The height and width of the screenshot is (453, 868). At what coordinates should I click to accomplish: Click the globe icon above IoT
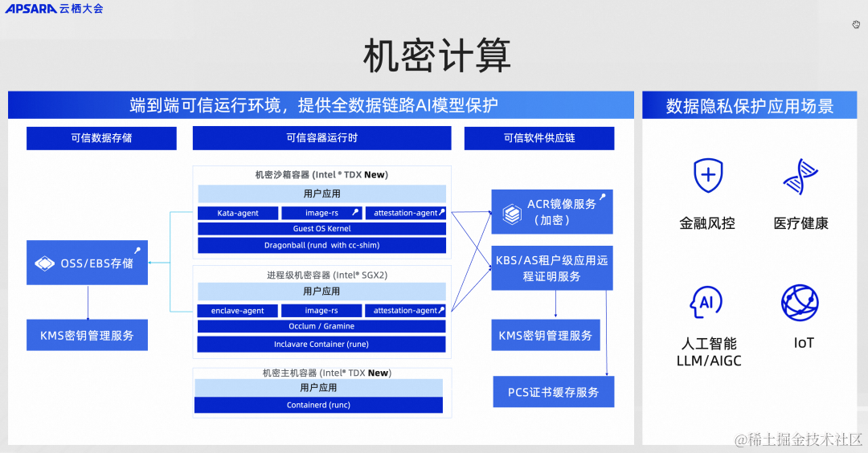[x=800, y=303]
